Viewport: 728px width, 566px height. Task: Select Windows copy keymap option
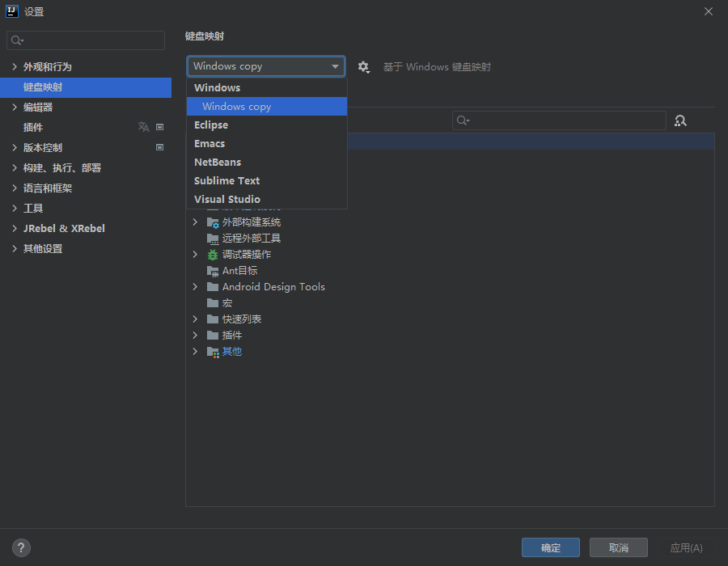coord(267,106)
